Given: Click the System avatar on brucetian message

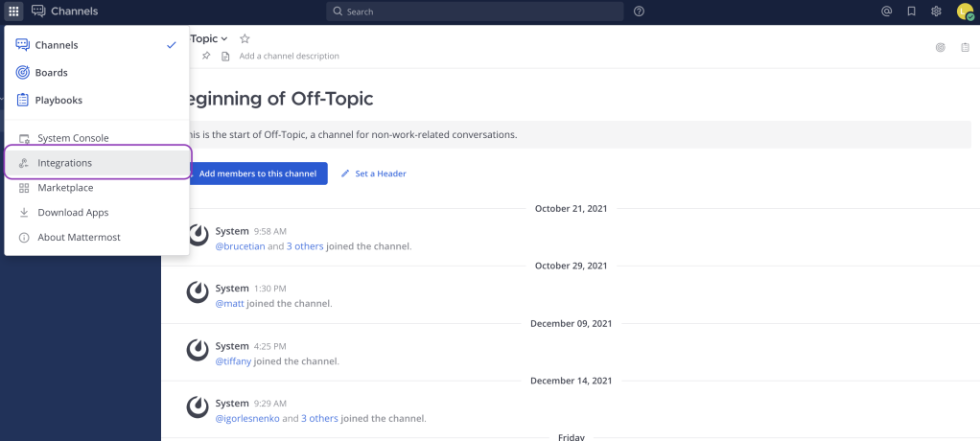Looking at the screenshot, I should (198, 235).
